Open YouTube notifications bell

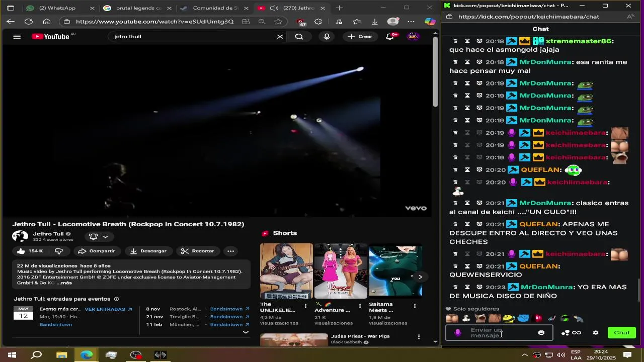[390, 37]
